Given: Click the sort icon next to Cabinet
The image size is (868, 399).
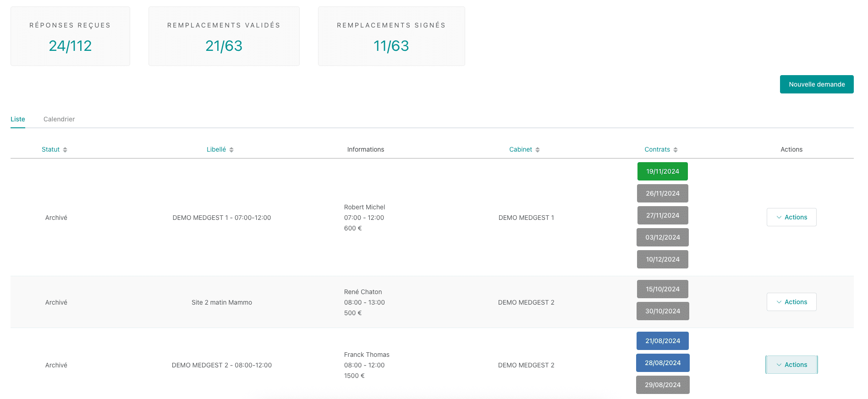Looking at the screenshot, I should click(538, 150).
